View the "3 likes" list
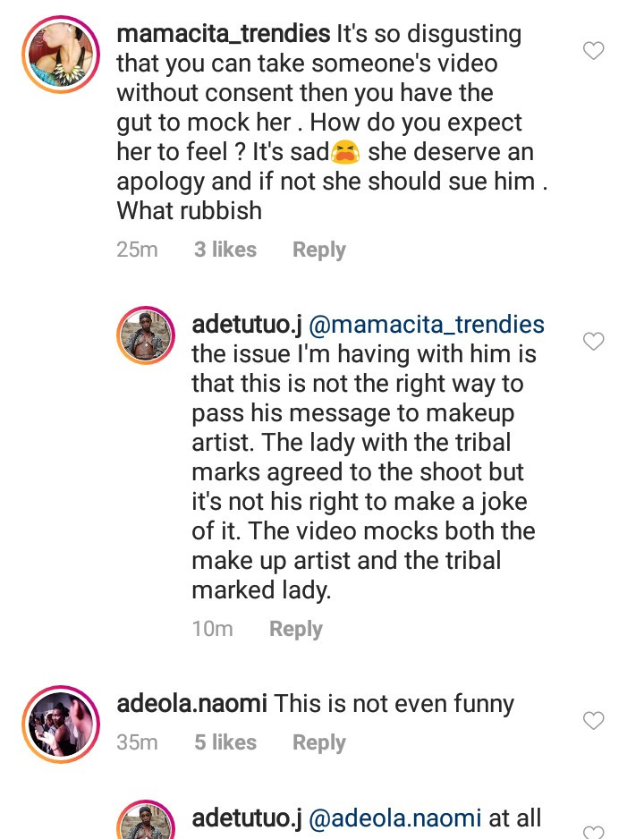The image size is (644, 839). pyautogui.click(x=225, y=250)
